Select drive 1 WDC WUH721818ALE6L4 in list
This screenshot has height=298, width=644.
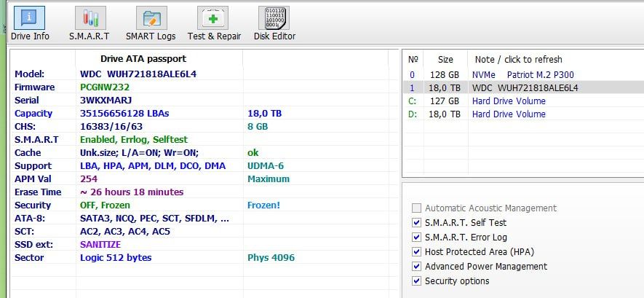(523, 87)
